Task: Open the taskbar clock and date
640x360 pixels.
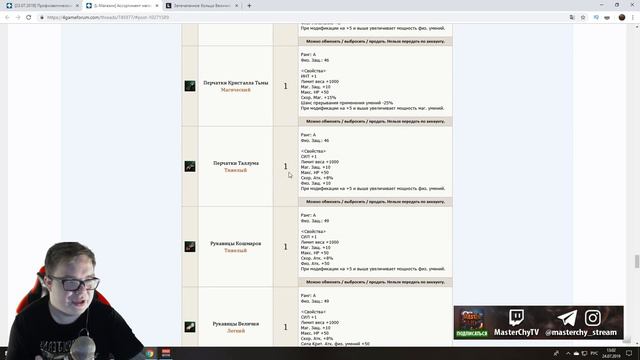Action: coord(611,353)
